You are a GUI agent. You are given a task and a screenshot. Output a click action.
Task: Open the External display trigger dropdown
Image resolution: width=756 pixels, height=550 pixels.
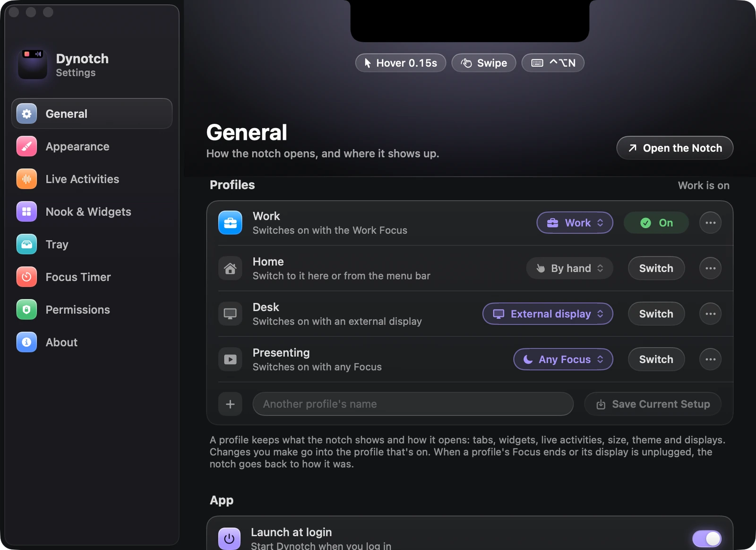click(548, 314)
